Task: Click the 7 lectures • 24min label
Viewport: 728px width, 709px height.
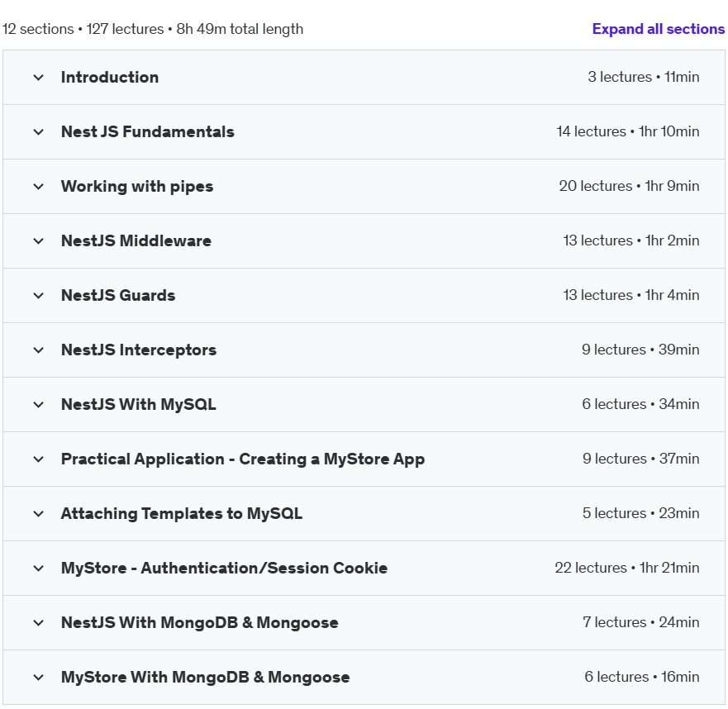Action: (x=641, y=622)
